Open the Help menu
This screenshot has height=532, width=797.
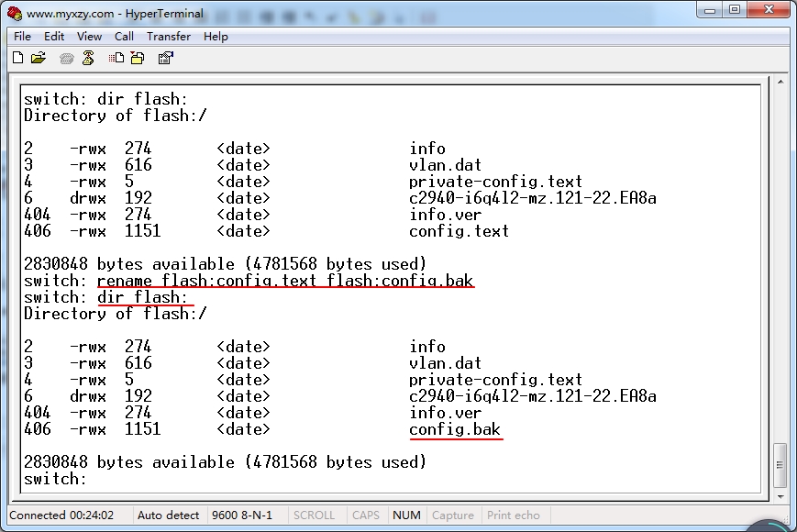216,36
